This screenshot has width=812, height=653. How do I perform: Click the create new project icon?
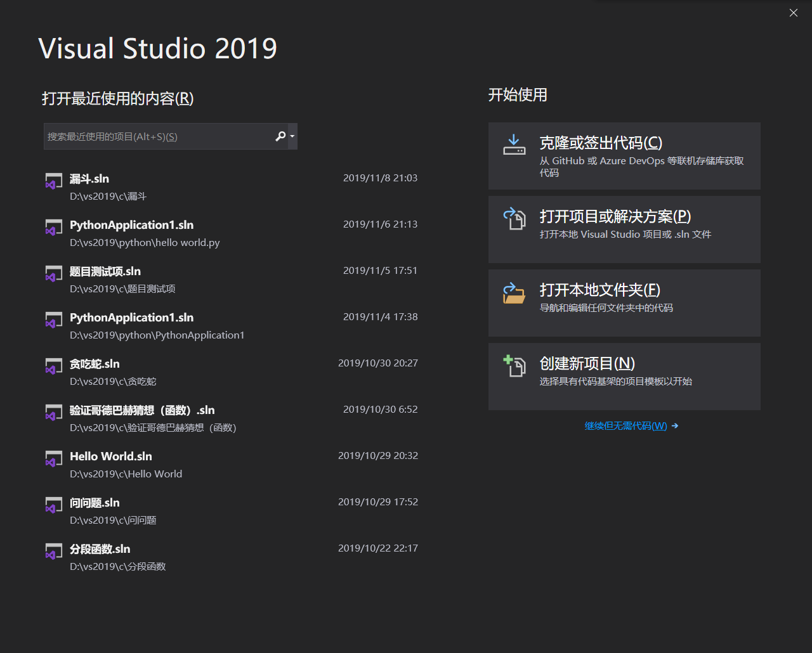[514, 366]
